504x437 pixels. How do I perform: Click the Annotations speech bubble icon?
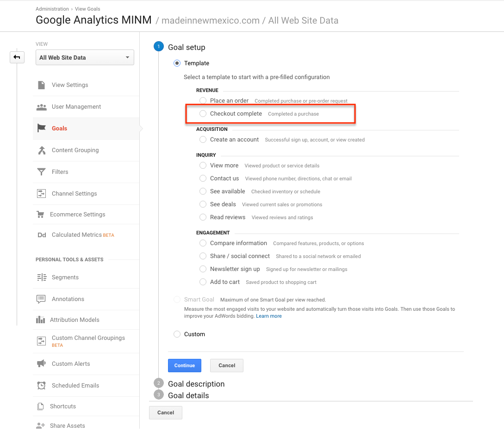tap(42, 299)
